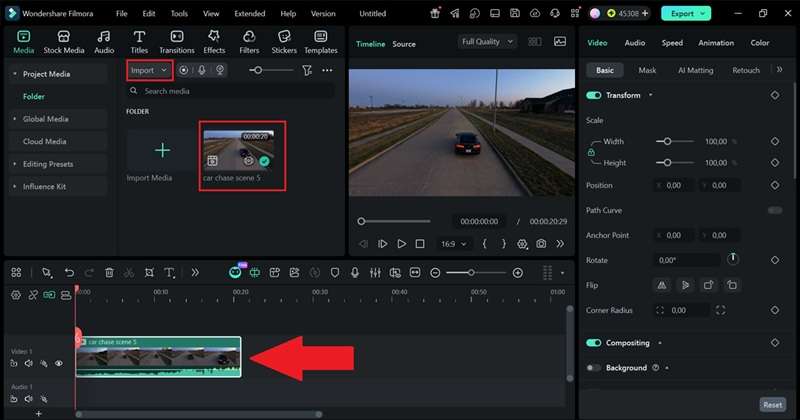Mute the Video 1 track
This screenshot has width=800, height=420.
click(29, 363)
